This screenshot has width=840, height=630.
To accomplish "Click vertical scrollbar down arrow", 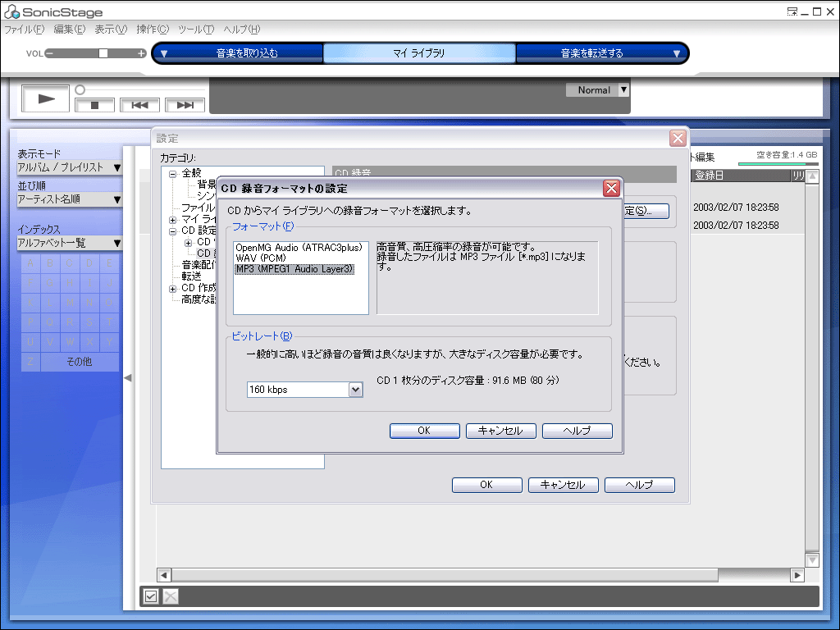I will coord(813,559).
